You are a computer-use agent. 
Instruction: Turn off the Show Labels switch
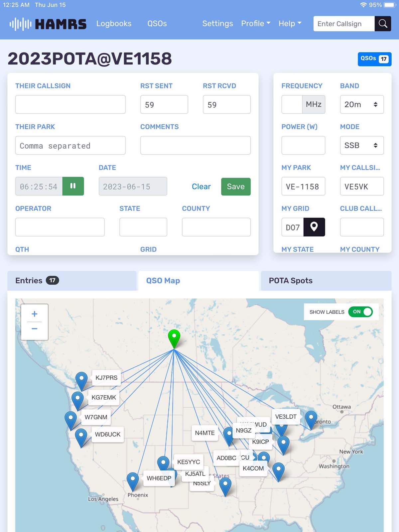pyautogui.click(x=360, y=312)
